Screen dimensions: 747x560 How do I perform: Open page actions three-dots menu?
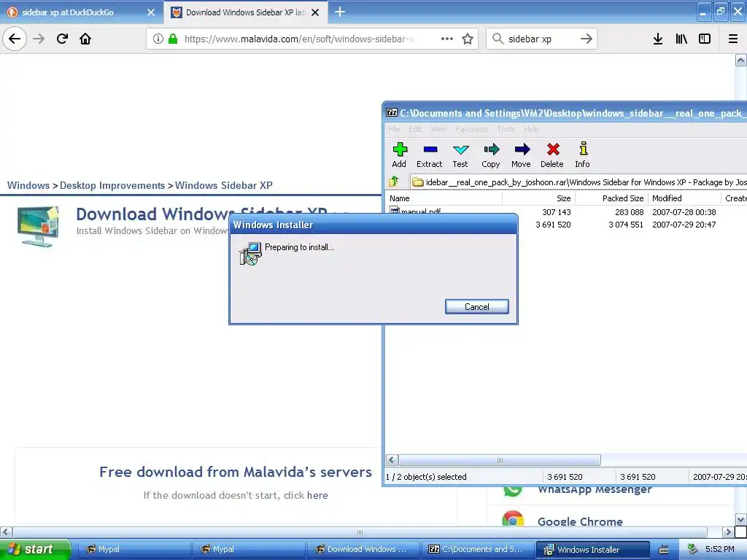pyautogui.click(x=447, y=39)
